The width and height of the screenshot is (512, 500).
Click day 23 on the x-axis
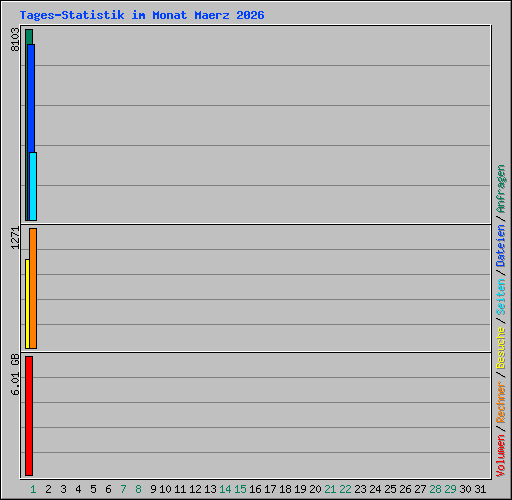tap(360, 489)
